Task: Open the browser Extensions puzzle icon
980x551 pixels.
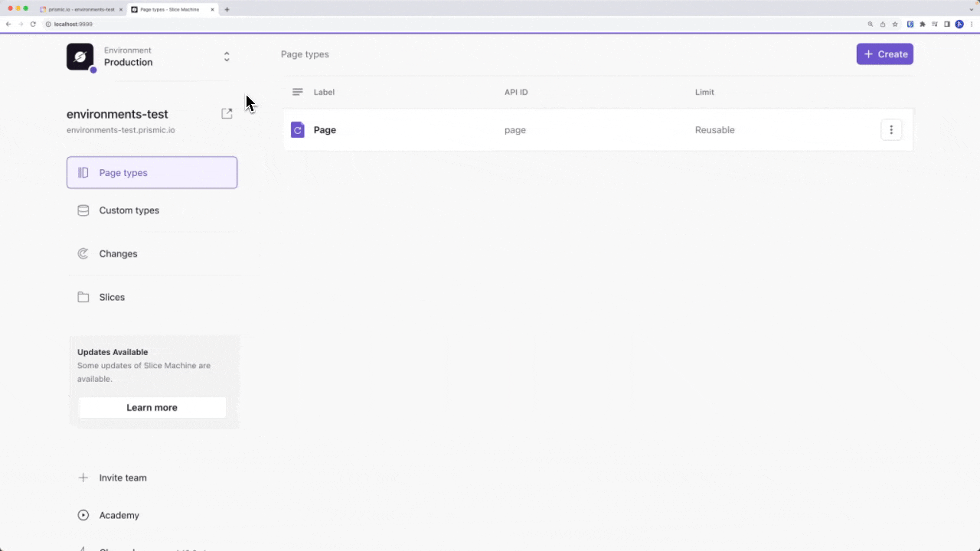Action: pyautogui.click(x=923, y=24)
